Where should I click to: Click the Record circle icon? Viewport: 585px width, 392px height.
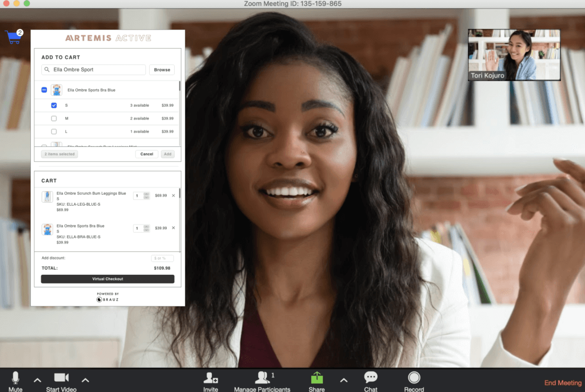[x=414, y=378]
